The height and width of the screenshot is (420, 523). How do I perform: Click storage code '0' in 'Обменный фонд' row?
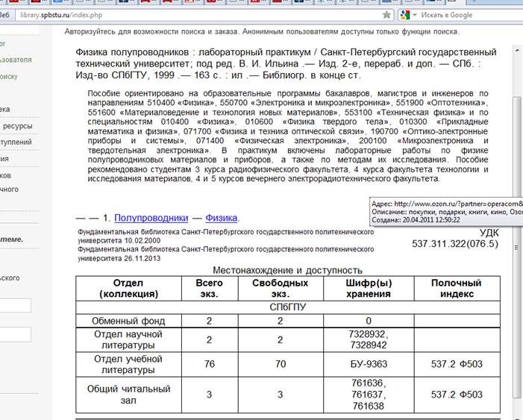point(369,321)
